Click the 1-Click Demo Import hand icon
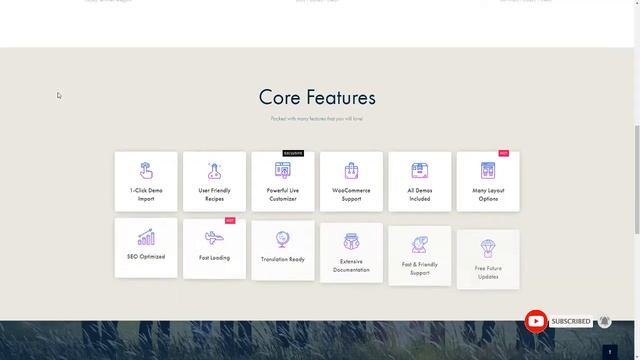This screenshot has width=640, height=360. click(146, 170)
